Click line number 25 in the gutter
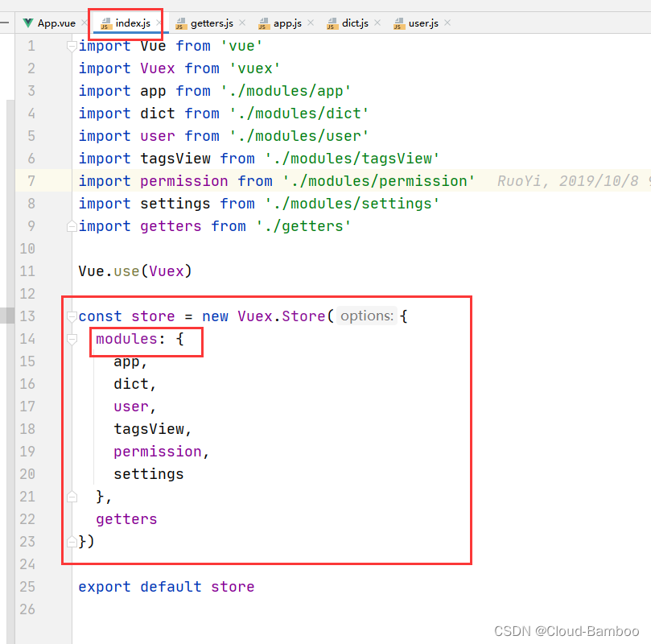The image size is (651, 644). point(27,587)
